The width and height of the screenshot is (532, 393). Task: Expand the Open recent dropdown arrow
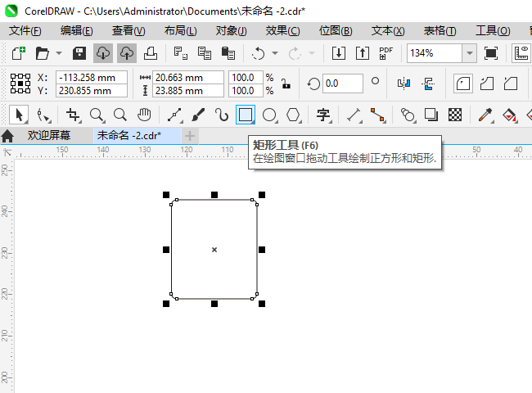click(x=59, y=53)
